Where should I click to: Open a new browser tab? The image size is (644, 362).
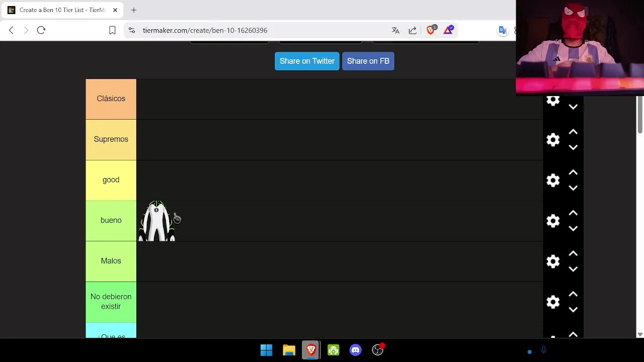coord(134,10)
